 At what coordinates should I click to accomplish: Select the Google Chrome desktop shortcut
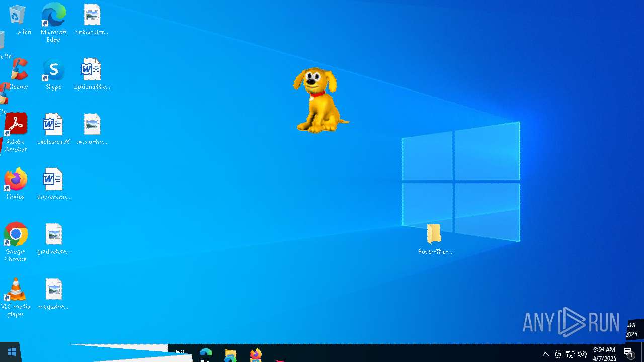click(16, 242)
